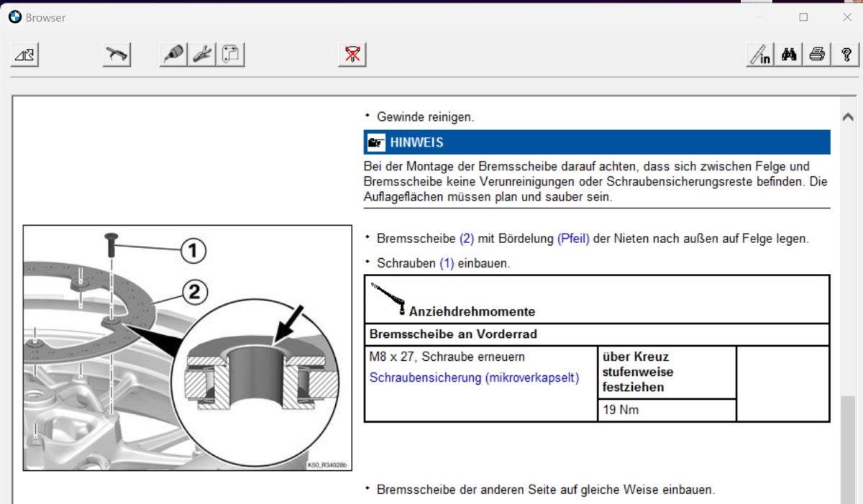
Task: Click the (2) reference after Bremsscheibe
Action: coord(467,238)
